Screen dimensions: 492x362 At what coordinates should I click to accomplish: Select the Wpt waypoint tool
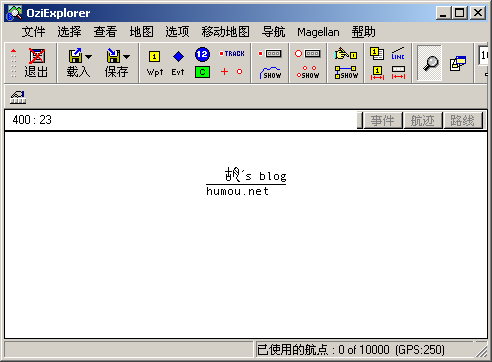[155, 63]
